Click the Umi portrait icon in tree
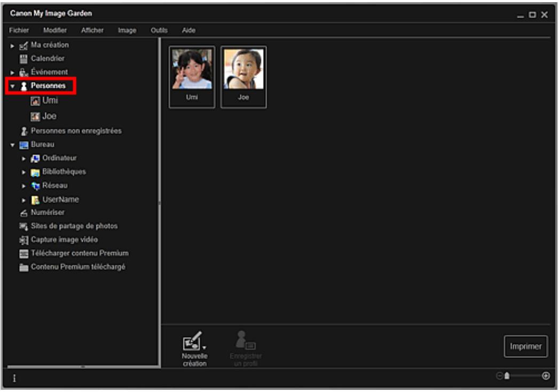This screenshot has width=558, height=392. tap(35, 101)
